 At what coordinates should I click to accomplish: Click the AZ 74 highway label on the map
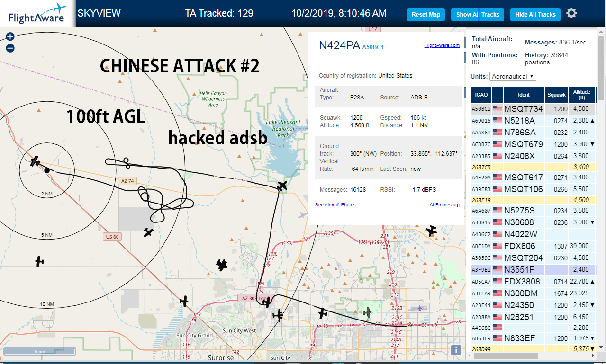tap(127, 181)
